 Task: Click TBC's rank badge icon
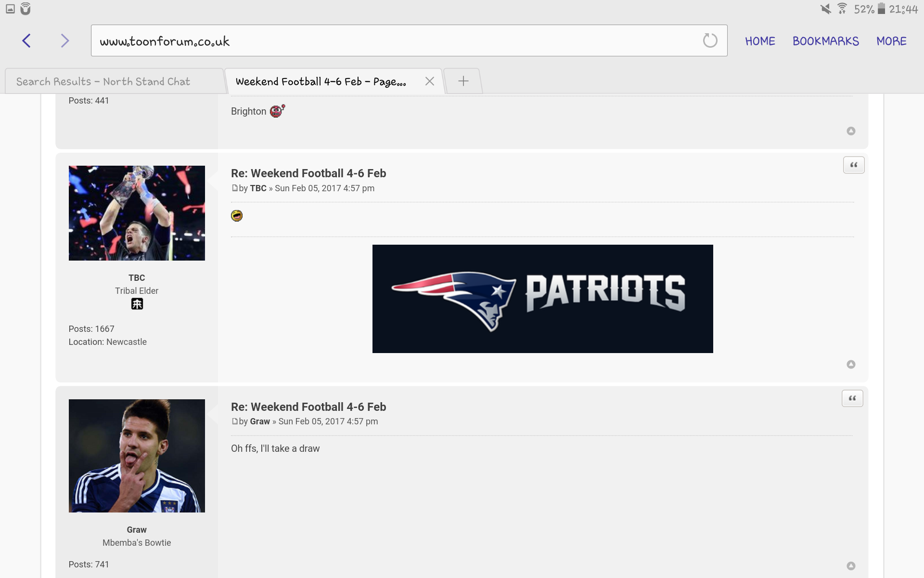click(137, 304)
